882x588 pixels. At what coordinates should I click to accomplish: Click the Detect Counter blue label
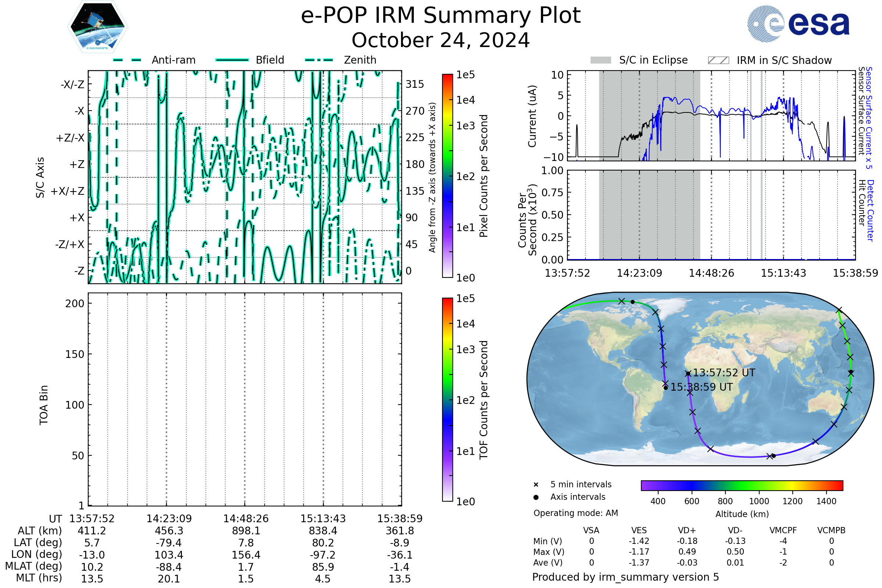click(870, 211)
